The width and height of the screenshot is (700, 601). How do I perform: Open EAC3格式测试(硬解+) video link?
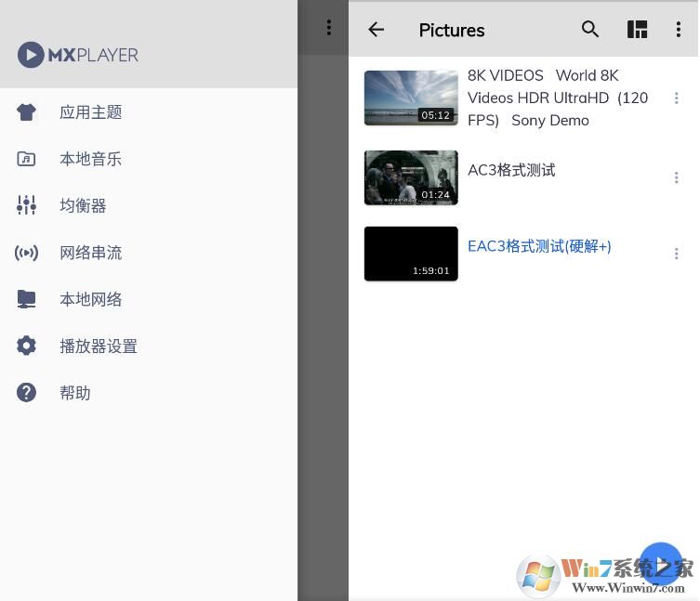coord(539,246)
